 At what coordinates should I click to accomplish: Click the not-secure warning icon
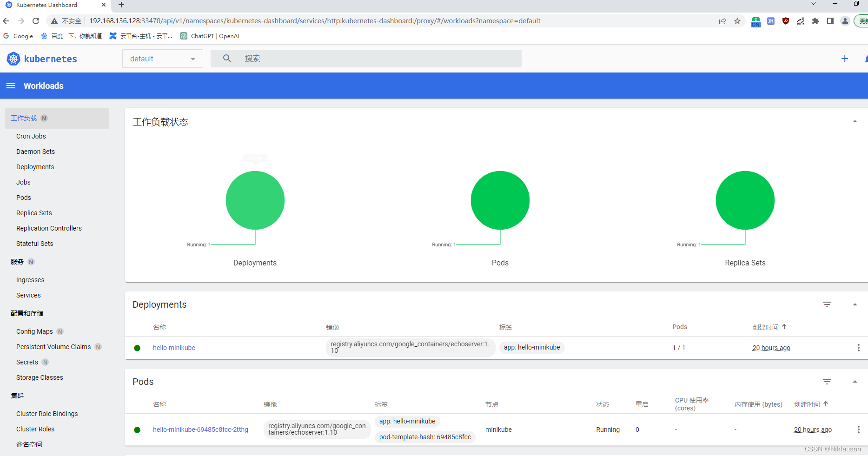coord(54,21)
